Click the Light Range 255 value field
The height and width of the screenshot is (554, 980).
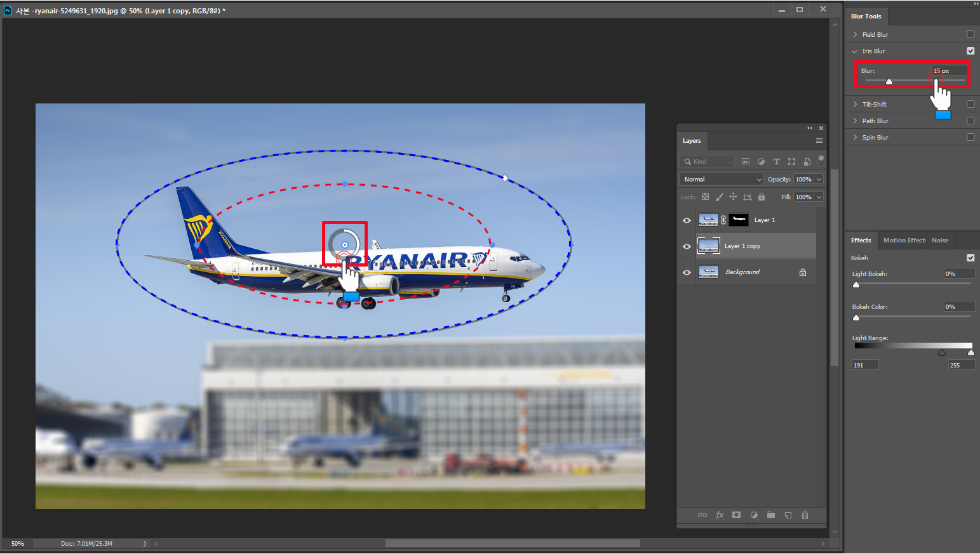962,365
